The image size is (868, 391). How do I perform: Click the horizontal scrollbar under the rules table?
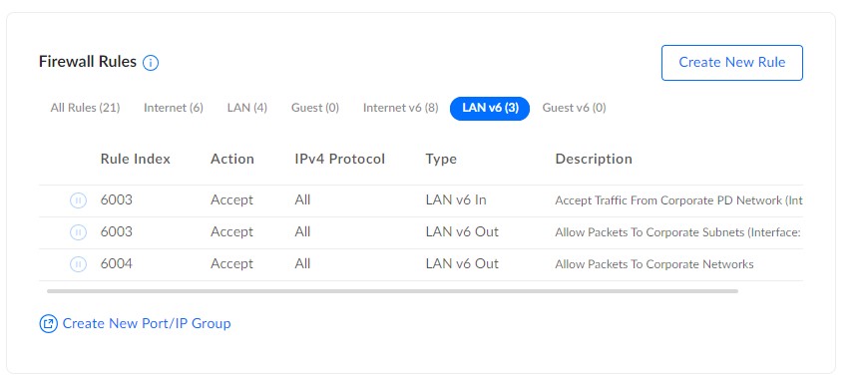coord(392,291)
